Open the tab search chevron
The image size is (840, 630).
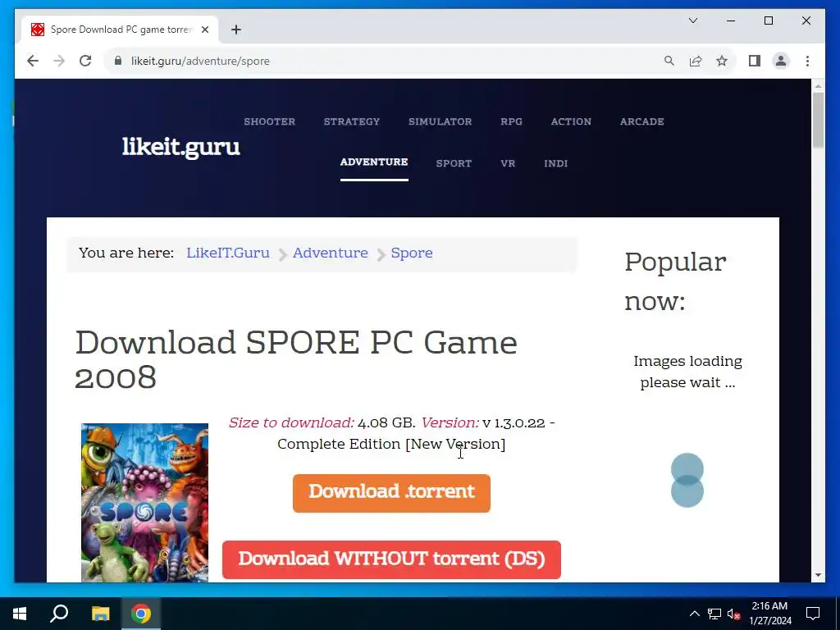(x=693, y=21)
